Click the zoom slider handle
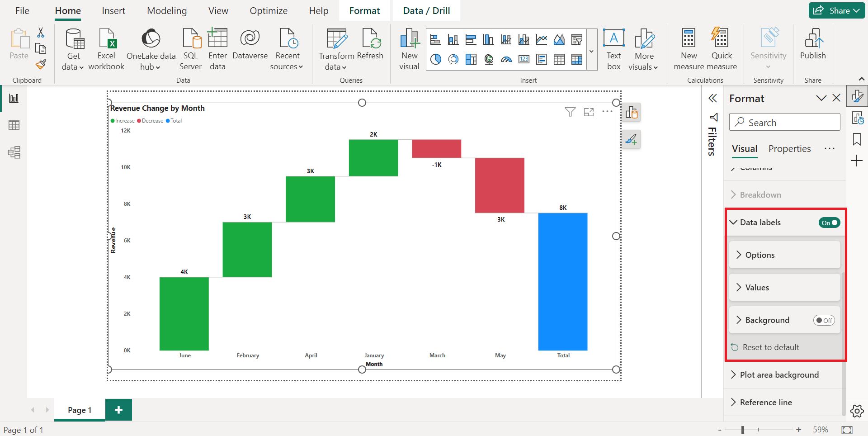This screenshot has height=436, width=868. pyautogui.click(x=742, y=430)
